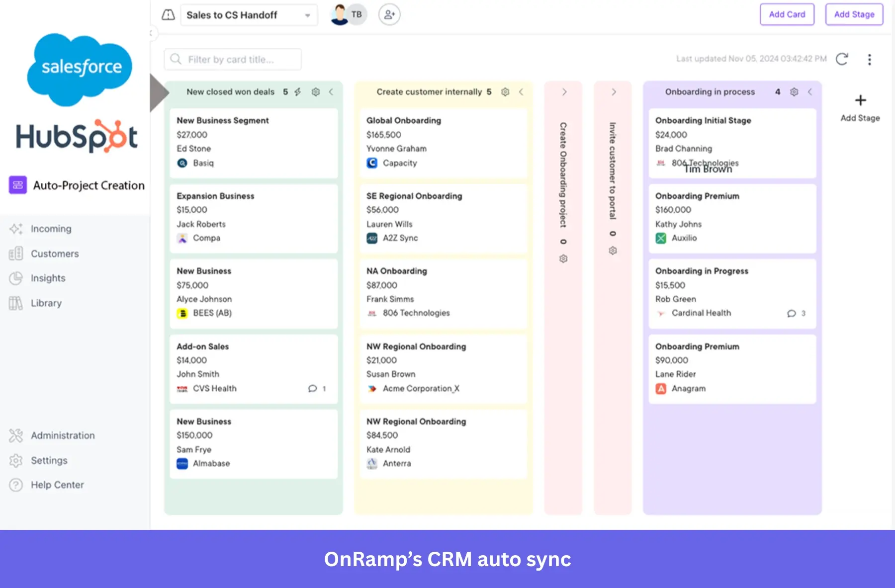Click the Insights pie chart icon
The width and height of the screenshot is (895, 588).
(16, 278)
